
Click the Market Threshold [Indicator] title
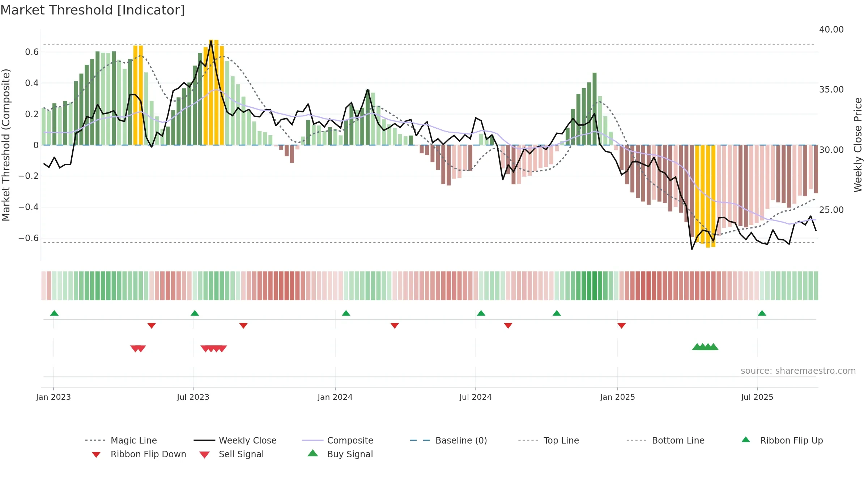point(93,10)
